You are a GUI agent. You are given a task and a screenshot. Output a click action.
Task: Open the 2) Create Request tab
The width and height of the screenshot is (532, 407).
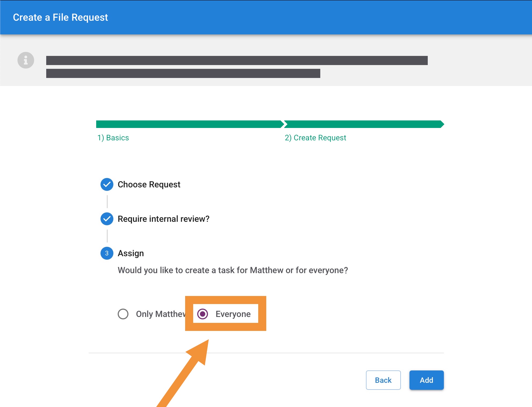coord(315,138)
